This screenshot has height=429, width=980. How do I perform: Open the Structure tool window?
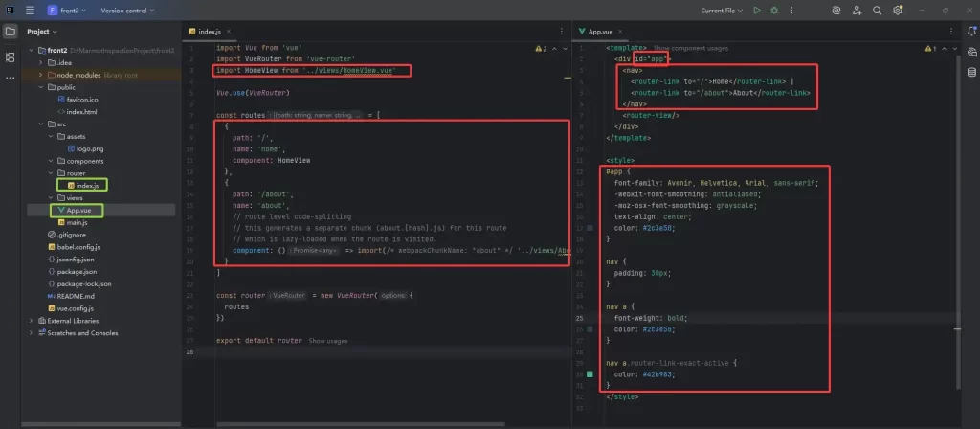pyautogui.click(x=11, y=57)
